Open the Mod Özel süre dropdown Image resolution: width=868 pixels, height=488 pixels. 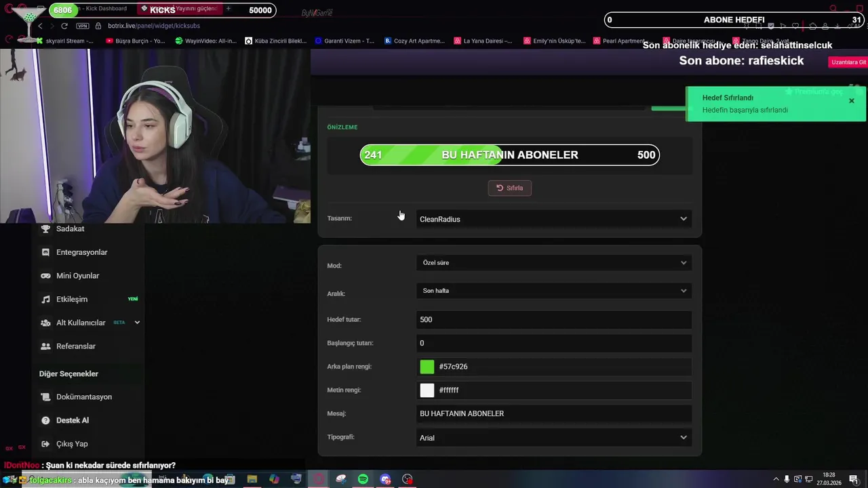tap(553, 263)
